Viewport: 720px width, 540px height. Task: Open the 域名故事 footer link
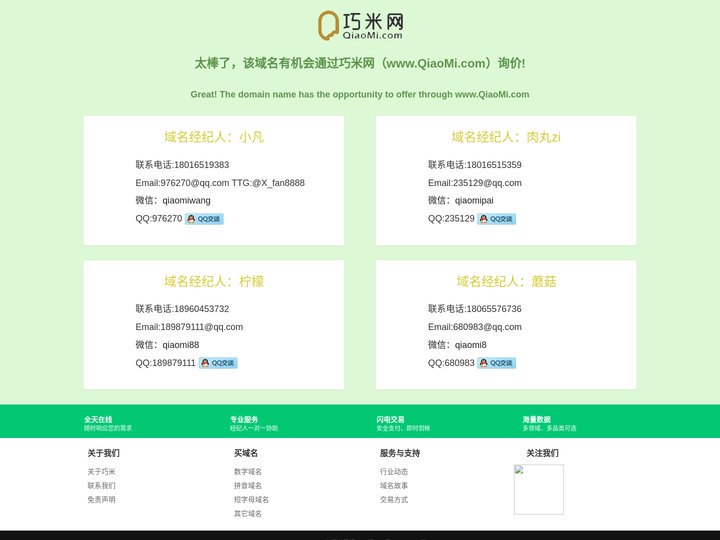point(394,486)
